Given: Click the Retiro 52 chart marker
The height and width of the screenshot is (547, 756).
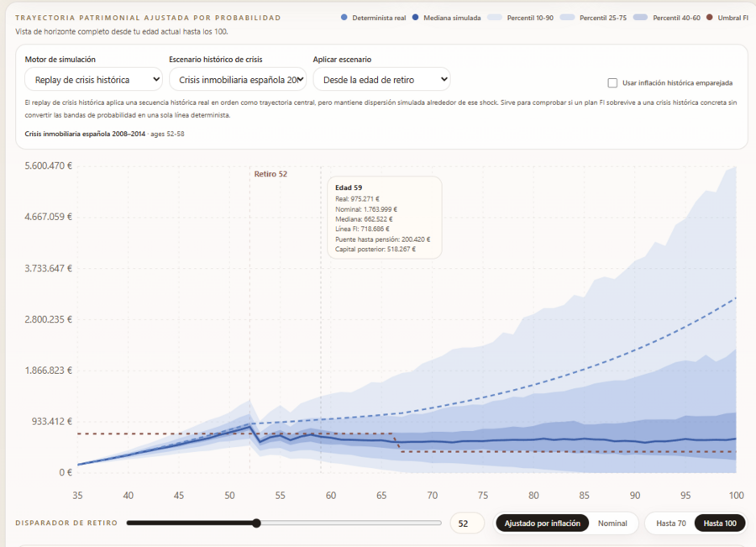Looking at the screenshot, I should click(270, 174).
